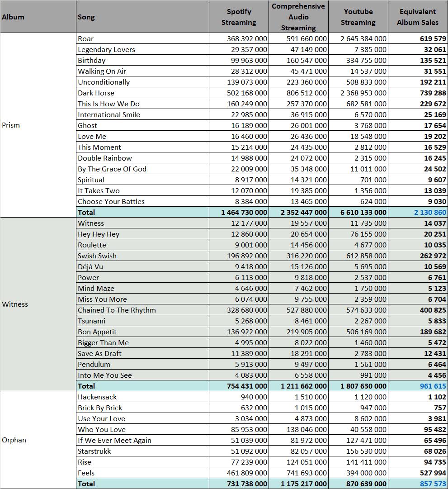Select the Birthday song cell

click(x=142, y=60)
